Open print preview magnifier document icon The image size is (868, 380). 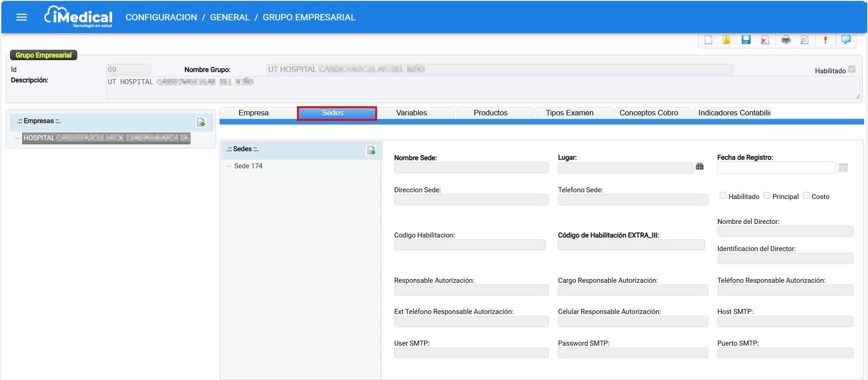pos(805,40)
